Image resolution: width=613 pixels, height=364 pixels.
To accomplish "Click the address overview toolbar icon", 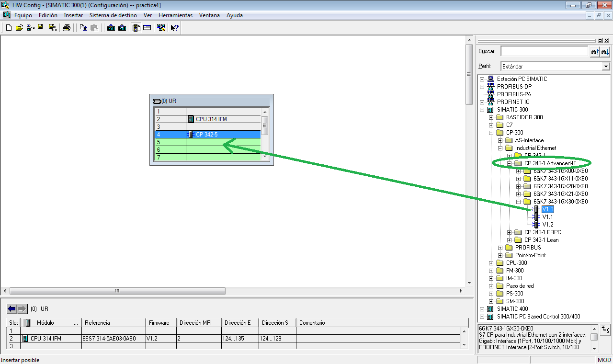I will pyautogui.click(x=147, y=28).
